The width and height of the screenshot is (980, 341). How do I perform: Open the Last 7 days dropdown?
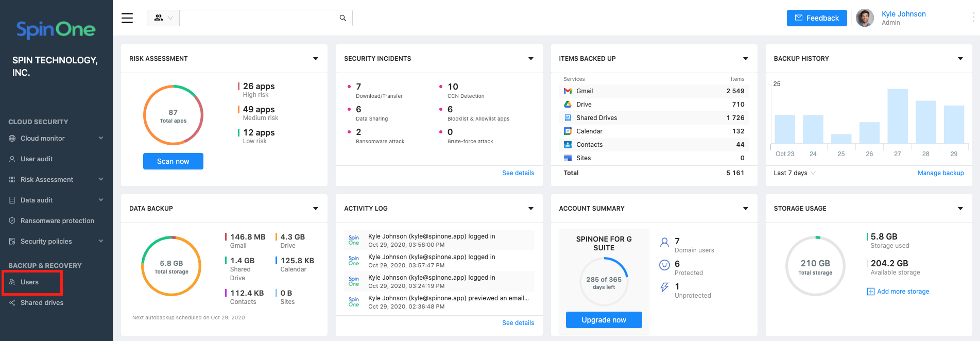795,173
